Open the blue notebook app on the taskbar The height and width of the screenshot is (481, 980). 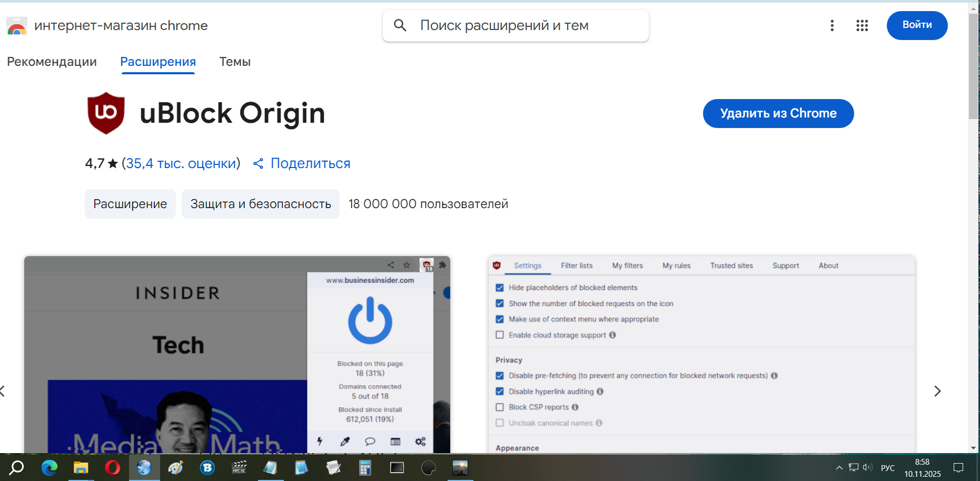coord(301,467)
